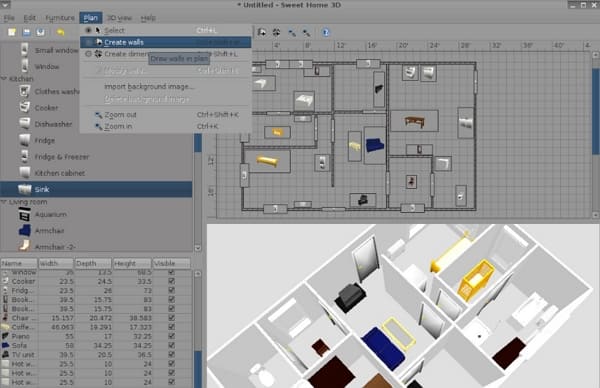Image resolution: width=600 pixels, height=388 pixels.
Task: Open the File menu
Action: (9, 18)
